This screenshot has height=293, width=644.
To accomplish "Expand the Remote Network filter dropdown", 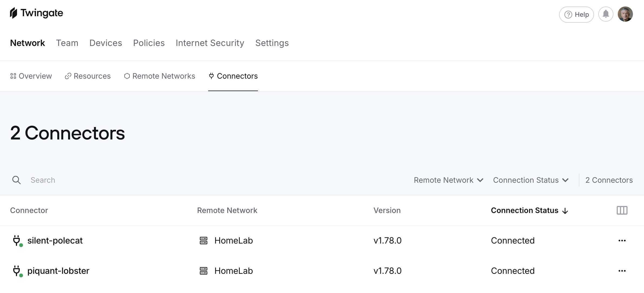I will (449, 180).
